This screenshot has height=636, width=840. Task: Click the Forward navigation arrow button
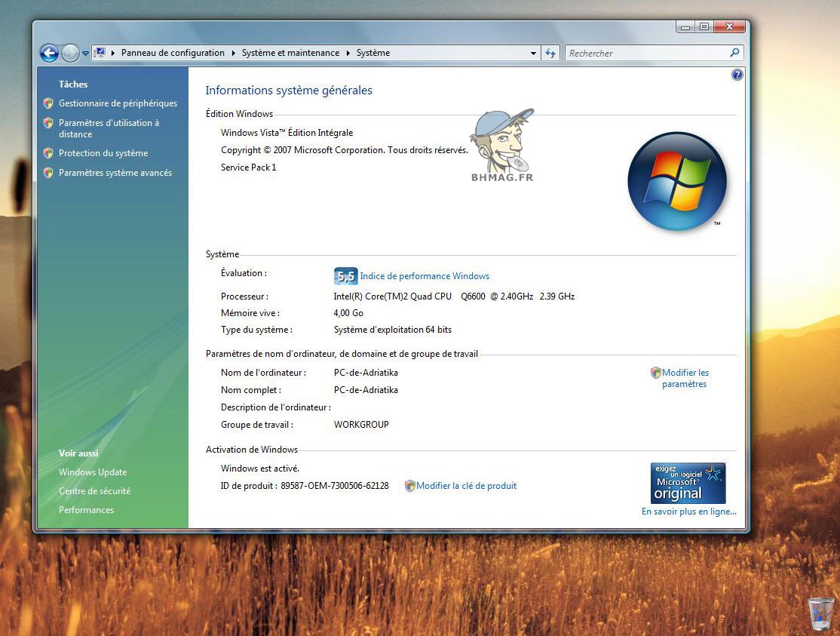71,53
